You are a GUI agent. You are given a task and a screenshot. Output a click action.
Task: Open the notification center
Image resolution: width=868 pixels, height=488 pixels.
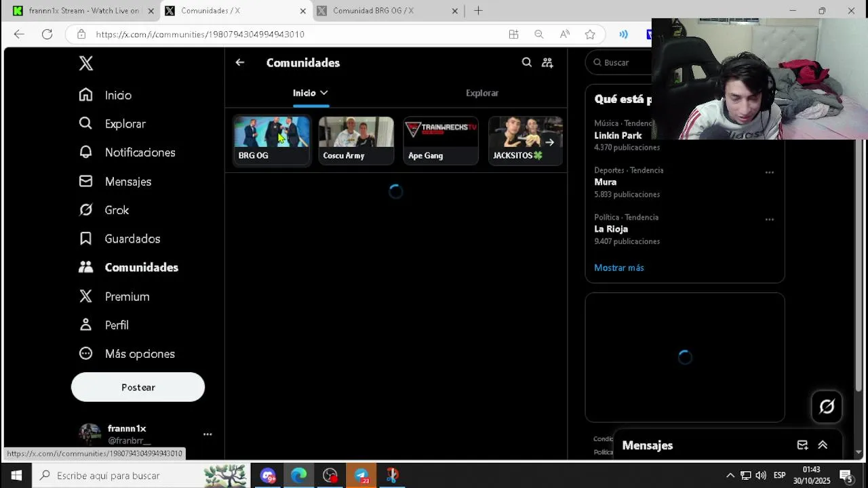846,475
